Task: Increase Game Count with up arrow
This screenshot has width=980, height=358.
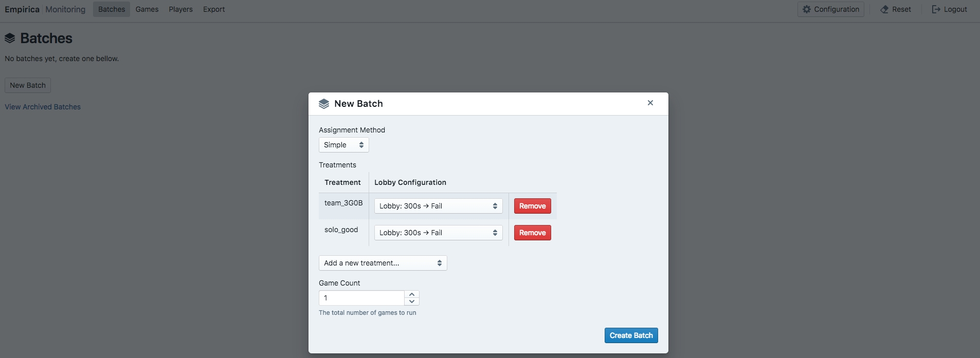Action: click(x=412, y=294)
